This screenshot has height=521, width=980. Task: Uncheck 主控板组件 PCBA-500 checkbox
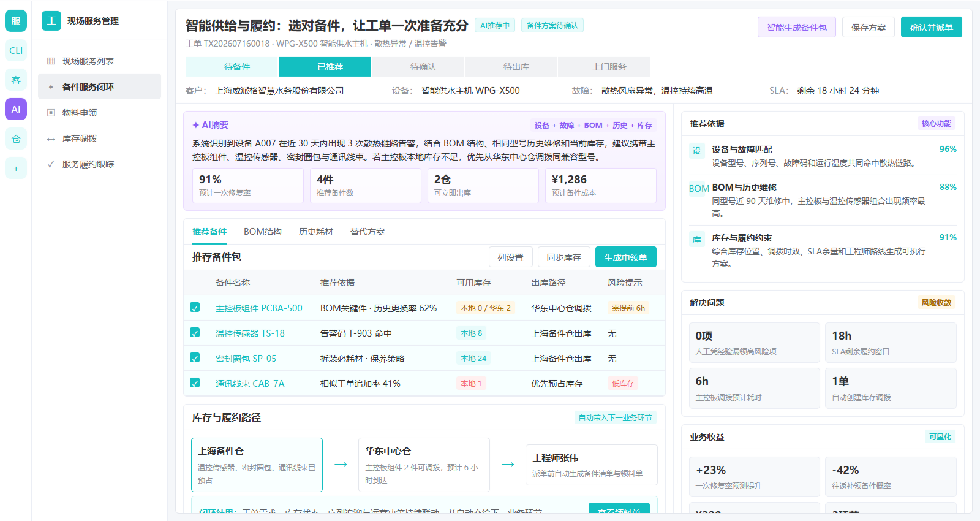click(195, 308)
